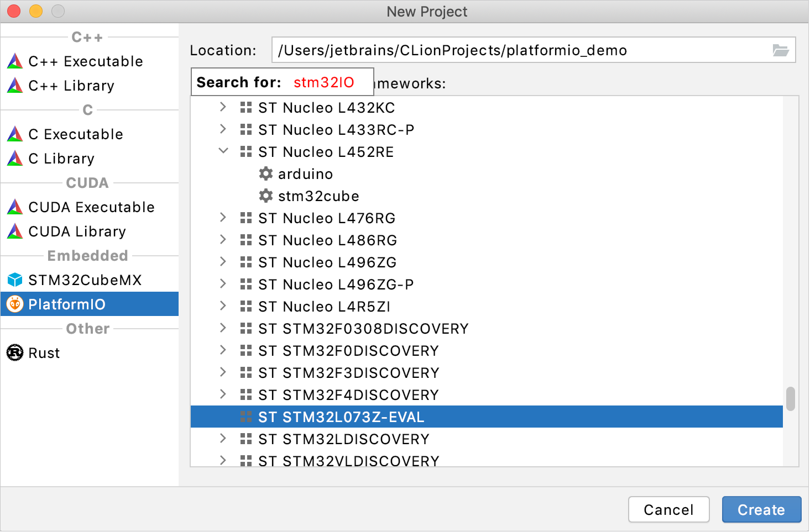Click board icon of ST STM32L073Z-EVAL

tap(246, 417)
